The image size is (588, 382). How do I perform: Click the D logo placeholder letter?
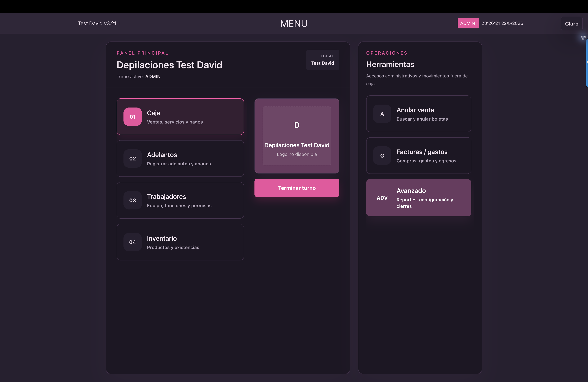297,125
